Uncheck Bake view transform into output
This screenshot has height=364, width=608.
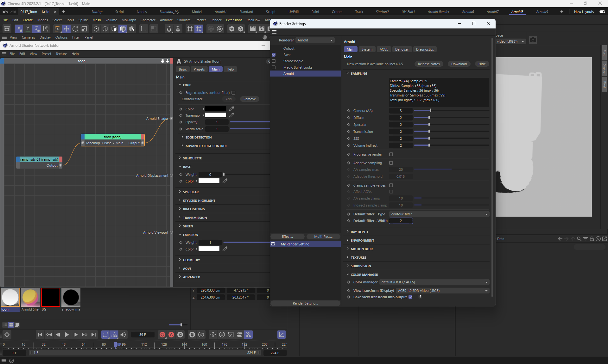point(410,297)
